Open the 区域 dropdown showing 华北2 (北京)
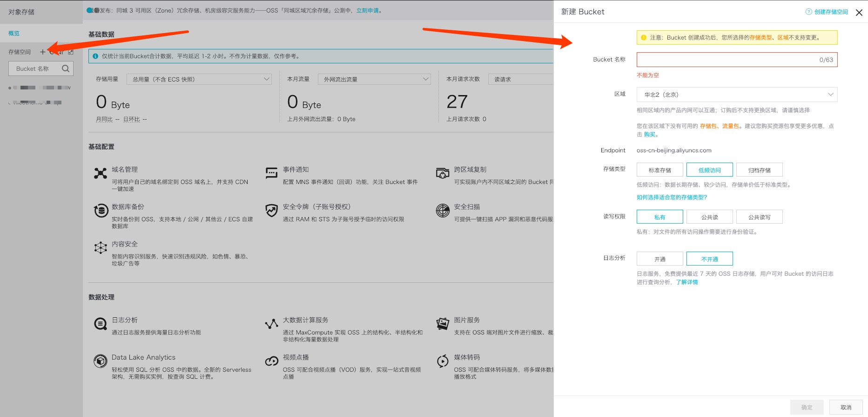Screen dimensions: 868x417 (x=737, y=95)
